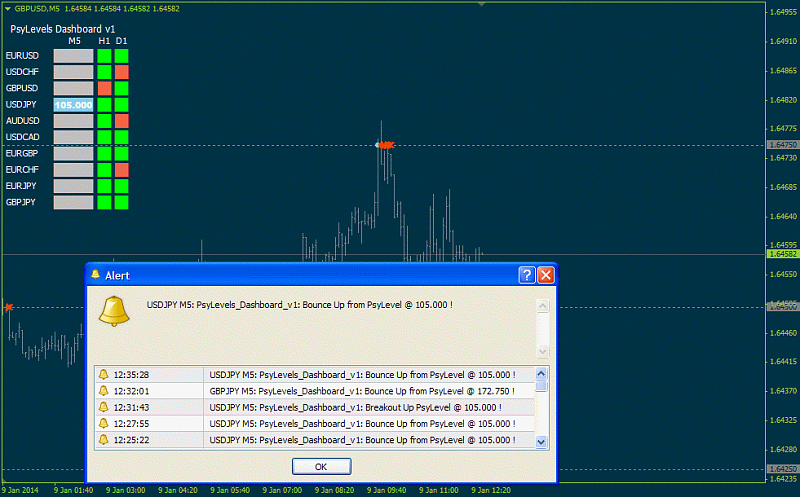The width and height of the screenshot is (800, 497).
Task: Select the 12:31:43 Breakout Up alert row
Action: [368, 407]
